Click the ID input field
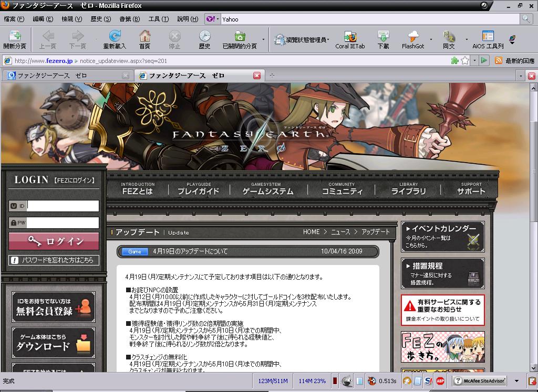The width and height of the screenshot is (538, 392). [63, 206]
